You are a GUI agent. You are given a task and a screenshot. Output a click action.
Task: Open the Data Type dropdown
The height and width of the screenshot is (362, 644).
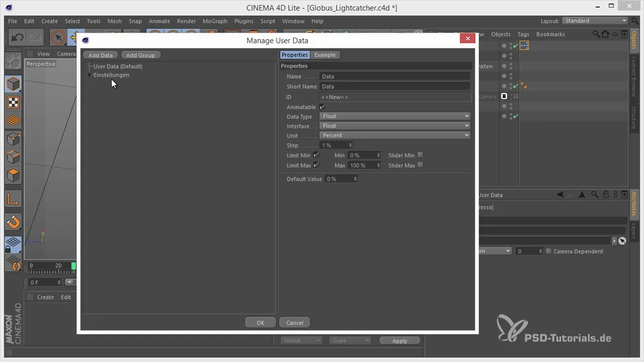(395, 116)
